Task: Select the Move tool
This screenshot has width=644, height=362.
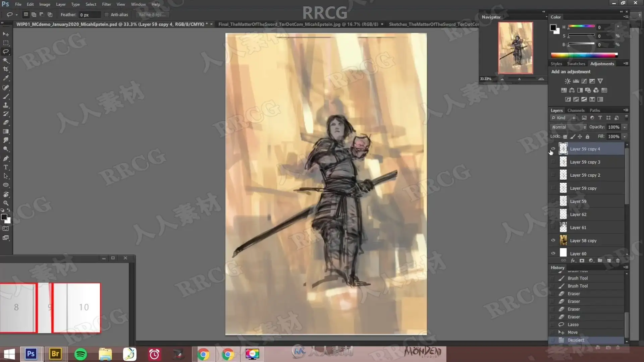Action: click(6, 34)
